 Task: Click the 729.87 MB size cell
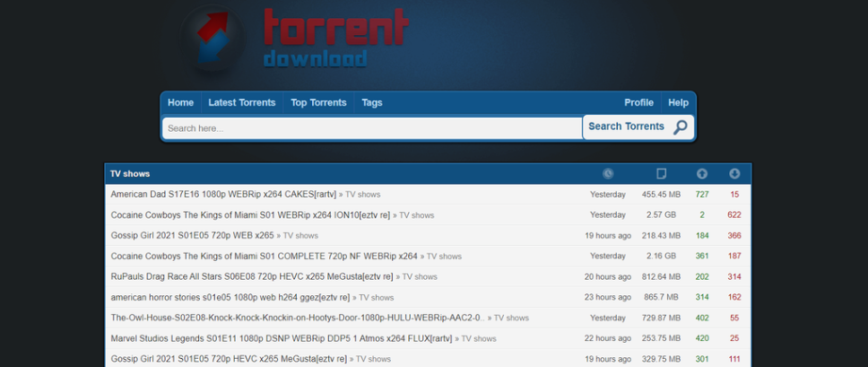pos(661,319)
